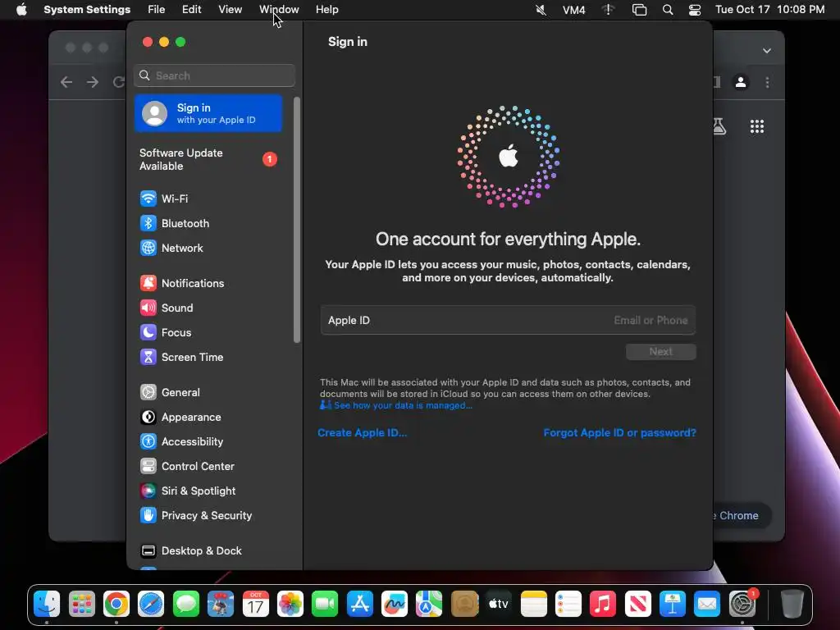Open News app from the Dock
The image size is (840, 630).
coord(637,605)
